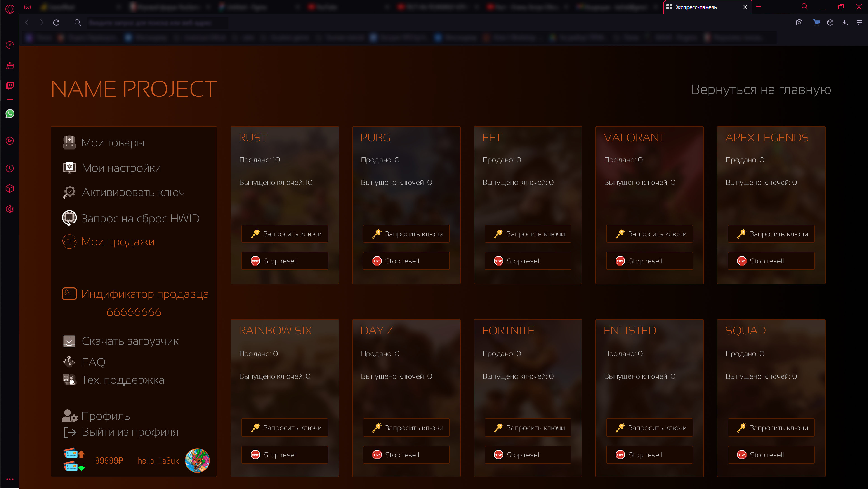Open downloads in the browser toolbar
The image size is (868, 489).
coord(845,23)
